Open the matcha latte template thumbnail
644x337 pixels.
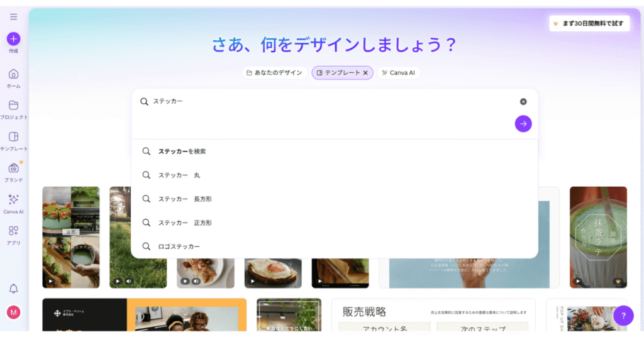pyautogui.click(x=598, y=237)
